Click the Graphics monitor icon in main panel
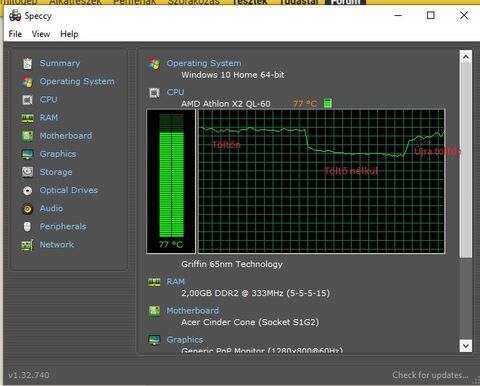The height and width of the screenshot is (386, 480). (154, 340)
